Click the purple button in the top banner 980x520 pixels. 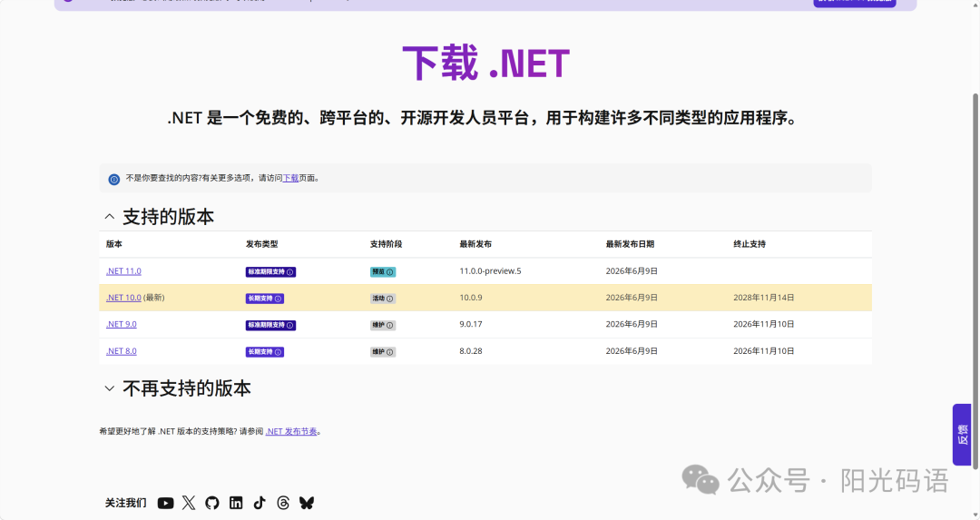[855, 3]
